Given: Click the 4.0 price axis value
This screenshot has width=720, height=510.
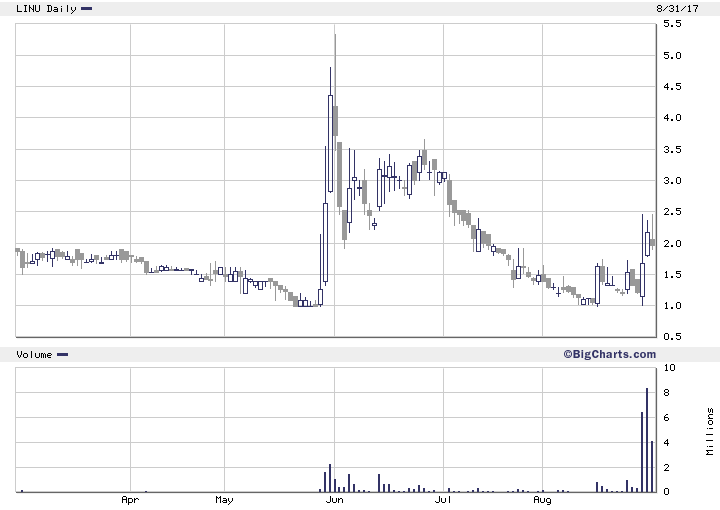Looking at the screenshot, I should [x=672, y=118].
